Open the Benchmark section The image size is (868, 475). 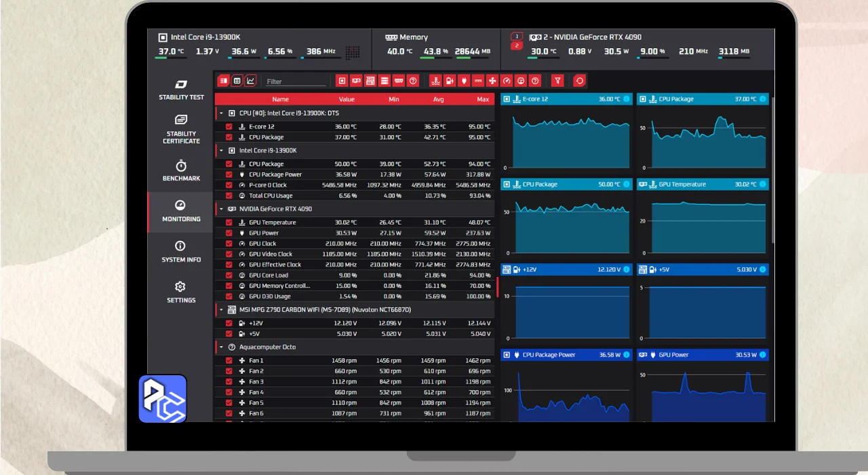click(181, 171)
